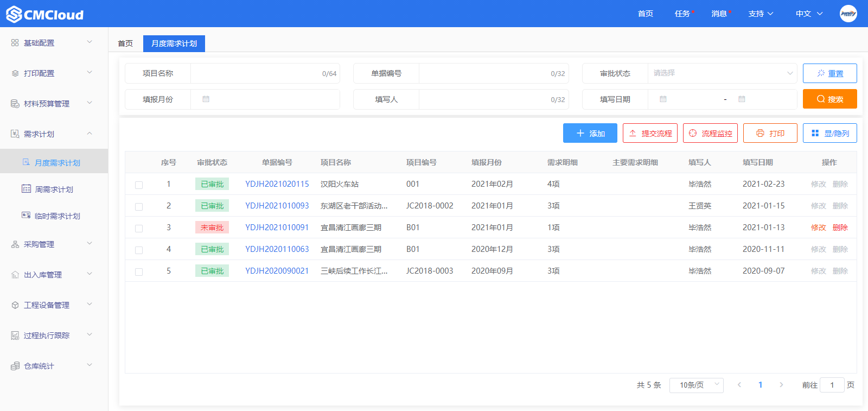Switch to the 首页 tab
868x411 pixels.
125,43
